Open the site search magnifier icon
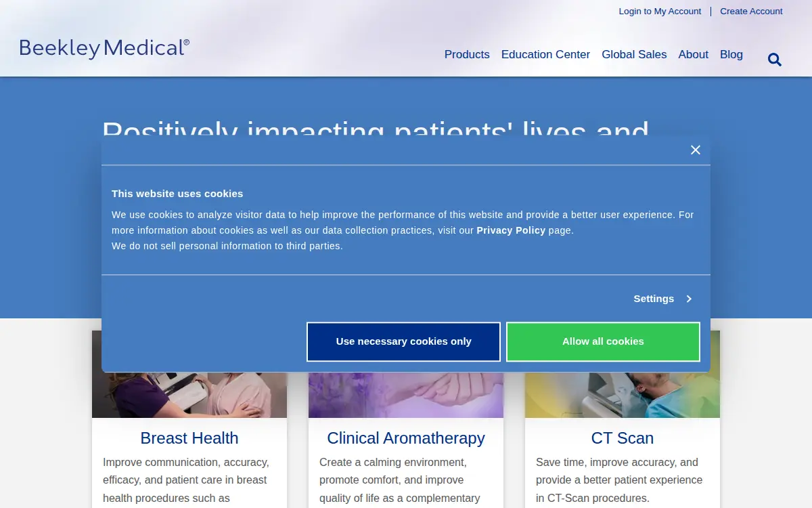This screenshot has width=812, height=508. point(775,60)
